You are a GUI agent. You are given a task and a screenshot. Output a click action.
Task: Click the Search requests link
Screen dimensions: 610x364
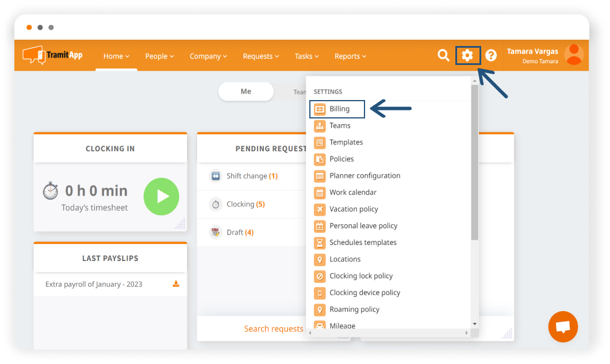click(x=273, y=328)
